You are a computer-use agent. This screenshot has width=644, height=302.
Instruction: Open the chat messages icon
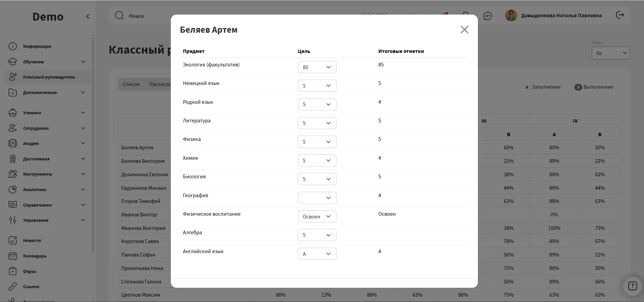click(x=487, y=16)
